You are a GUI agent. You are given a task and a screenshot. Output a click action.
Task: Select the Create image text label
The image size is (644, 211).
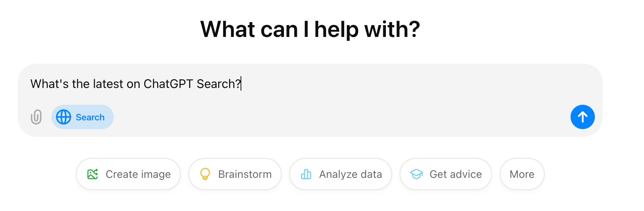(x=138, y=174)
